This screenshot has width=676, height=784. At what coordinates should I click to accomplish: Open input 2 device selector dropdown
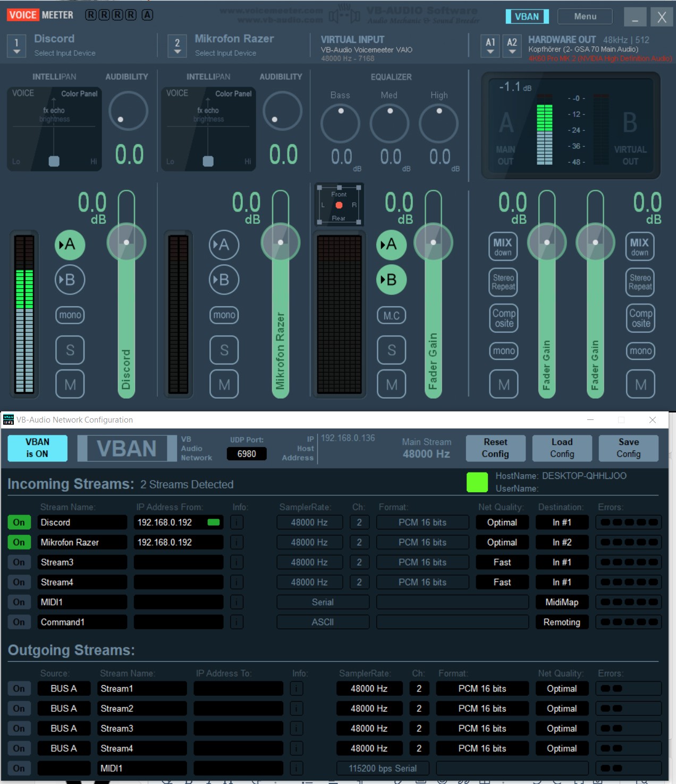point(177,46)
